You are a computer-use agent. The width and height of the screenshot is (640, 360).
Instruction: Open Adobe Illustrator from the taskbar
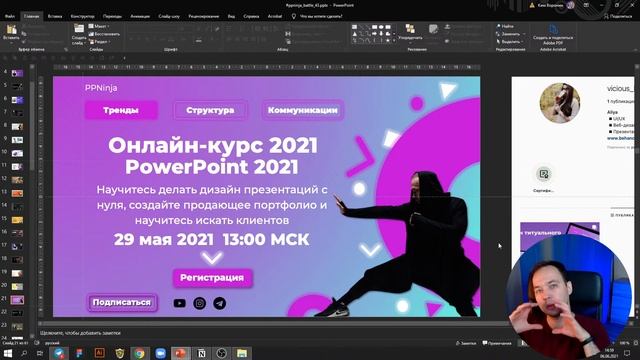99,353
